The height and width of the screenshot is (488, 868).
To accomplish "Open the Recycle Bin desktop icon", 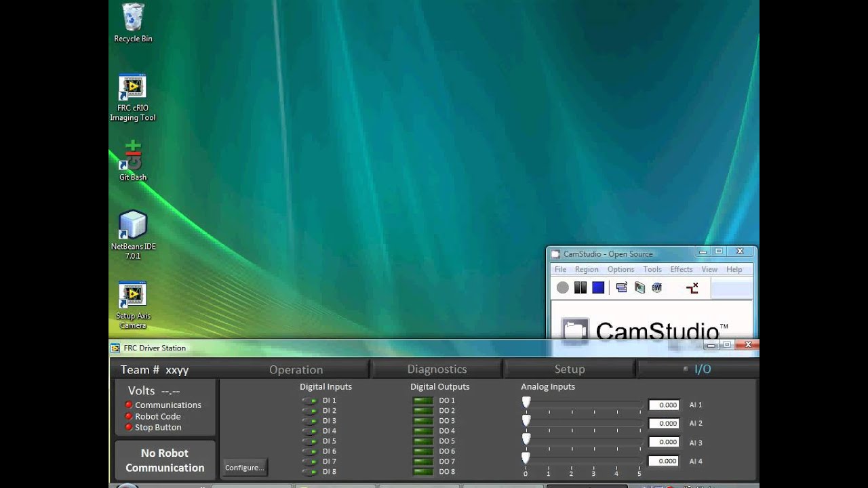I will [x=133, y=24].
